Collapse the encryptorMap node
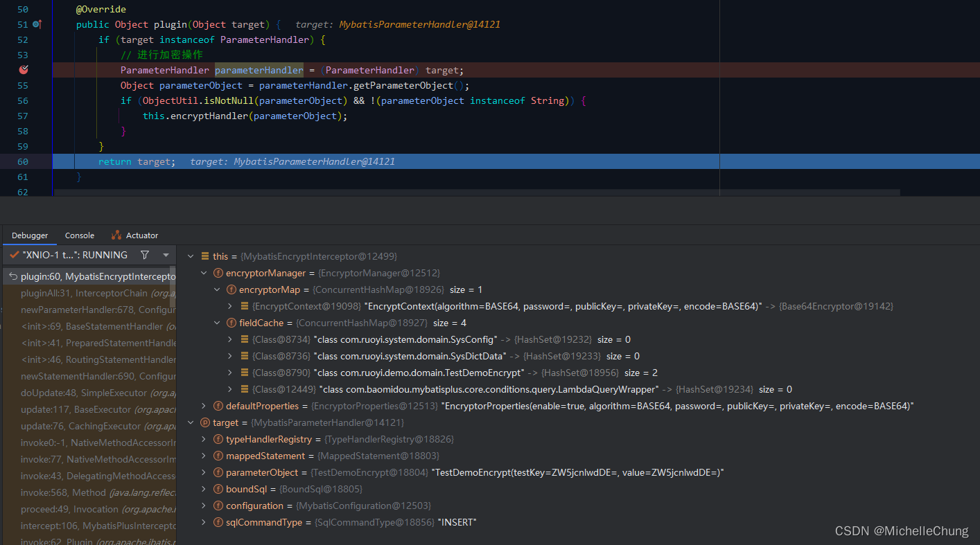The width and height of the screenshot is (980, 545). click(x=217, y=289)
